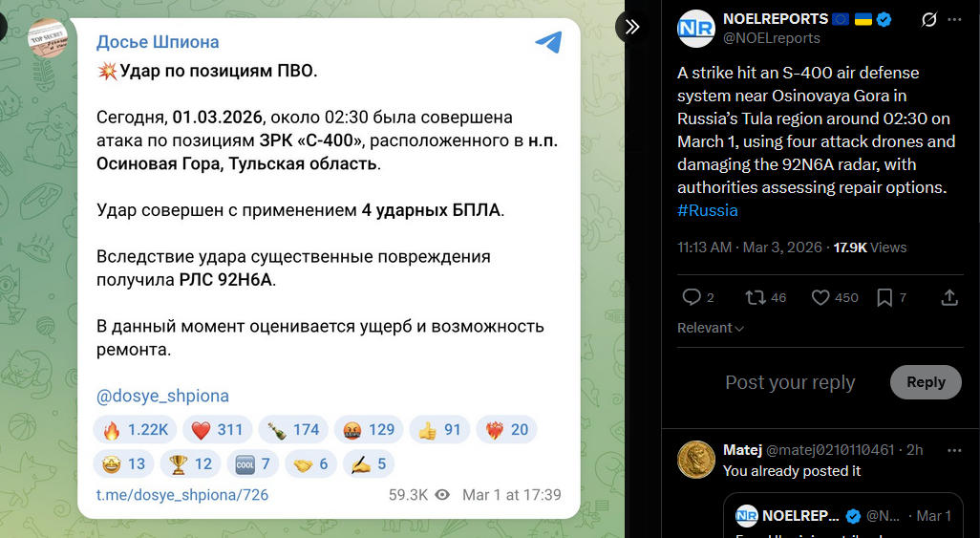Open the post's three-dot more menu
The height and width of the screenshot is (538, 980).
coord(954,20)
